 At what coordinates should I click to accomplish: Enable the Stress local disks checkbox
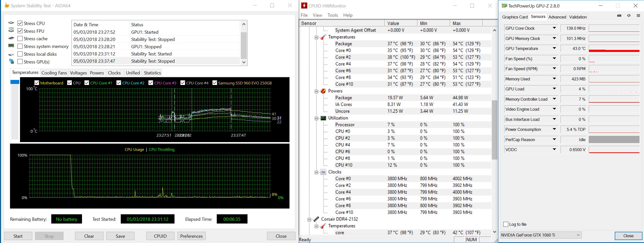pyautogui.click(x=20, y=54)
